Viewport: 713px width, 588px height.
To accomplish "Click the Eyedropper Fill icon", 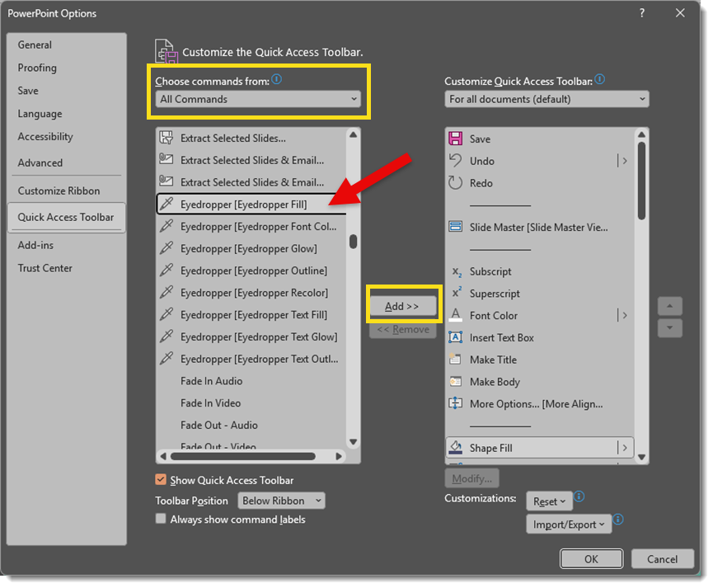I will tap(167, 204).
